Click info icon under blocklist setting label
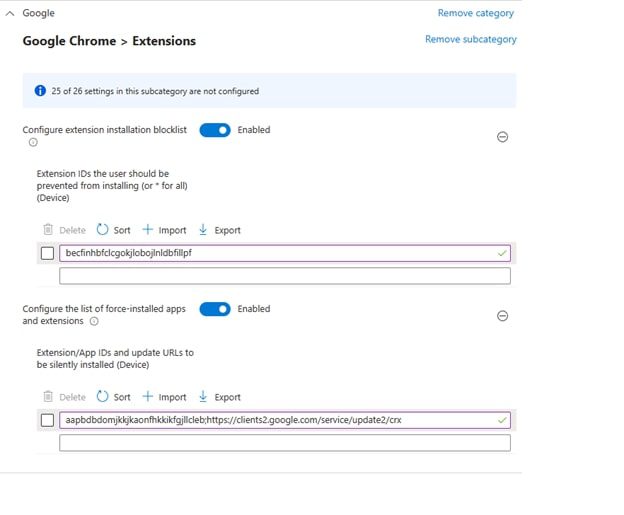This screenshot has height=515, width=624. (x=33, y=143)
